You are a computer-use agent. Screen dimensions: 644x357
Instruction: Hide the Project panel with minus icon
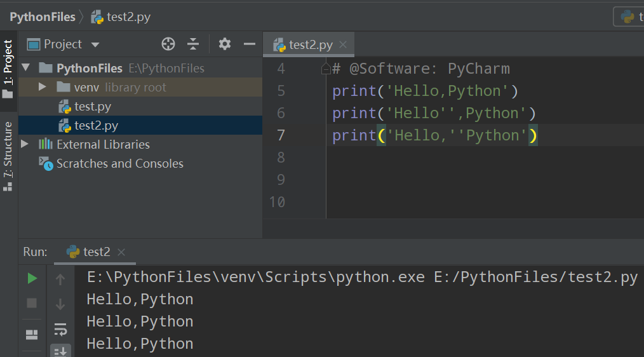pyautogui.click(x=250, y=44)
